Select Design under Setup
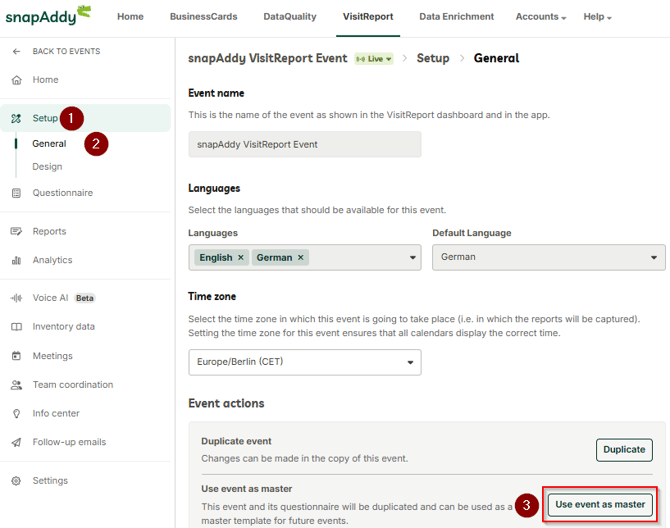The height and width of the screenshot is (528, 670). click(x=47, y=167)
